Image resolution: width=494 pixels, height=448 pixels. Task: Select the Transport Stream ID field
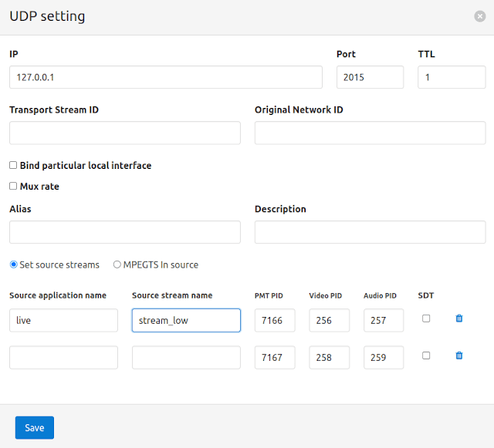tap(125, 133)
